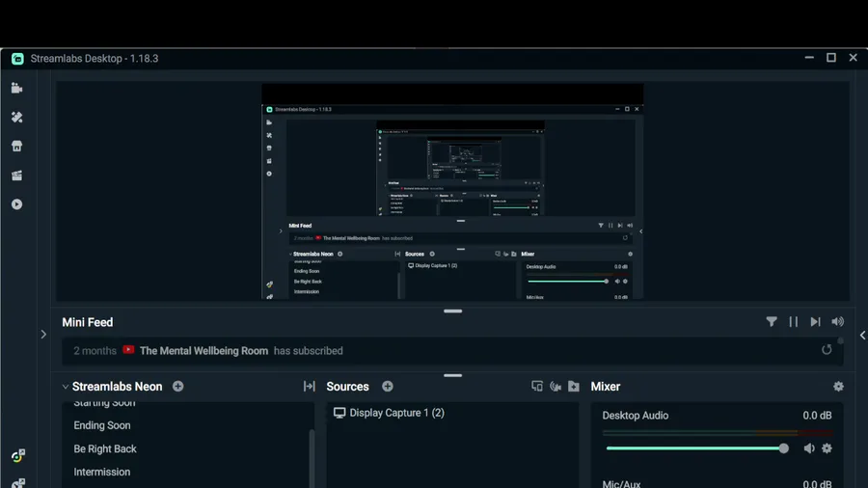Open the source selective recording icon
This screenshot has height=488, width=868.
[x=537, y=386]
